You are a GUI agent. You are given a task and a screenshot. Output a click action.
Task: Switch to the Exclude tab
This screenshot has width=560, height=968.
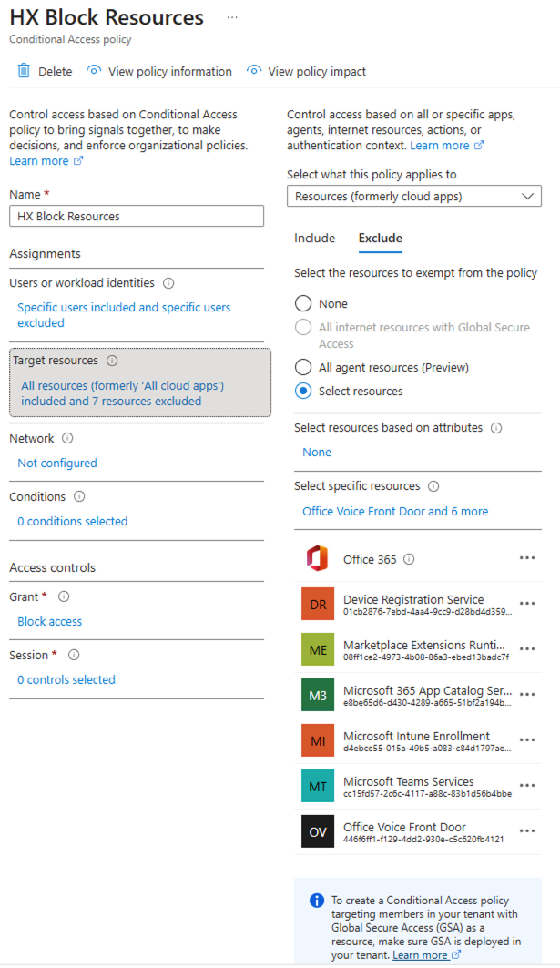click(381, 239)
